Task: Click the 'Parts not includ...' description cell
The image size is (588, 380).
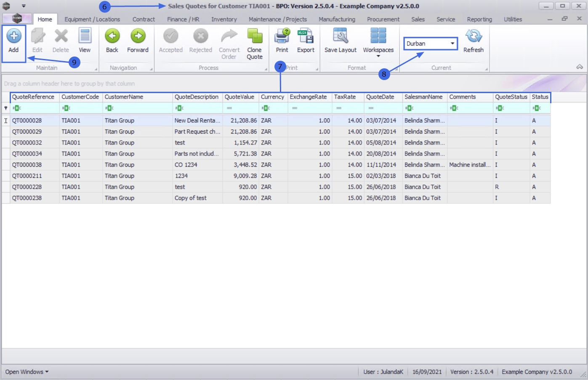Action: (x=198, y=154)
